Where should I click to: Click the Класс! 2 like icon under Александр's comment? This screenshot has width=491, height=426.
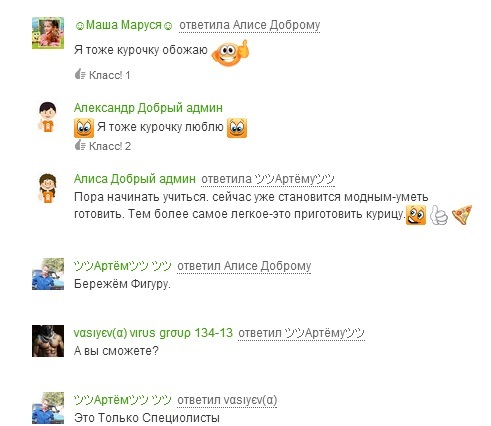(x=80, y=145)
